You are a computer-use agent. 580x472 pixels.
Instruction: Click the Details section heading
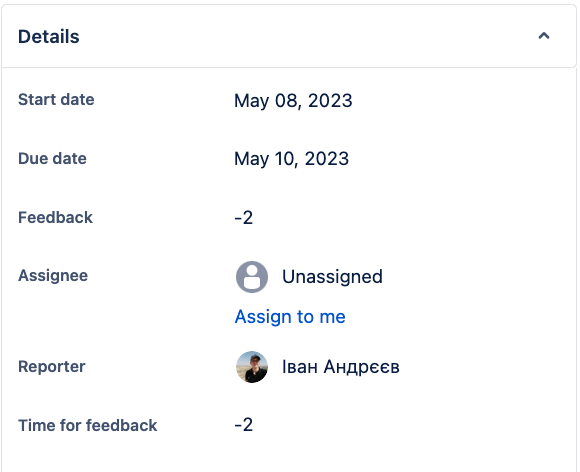coord(49,37)
